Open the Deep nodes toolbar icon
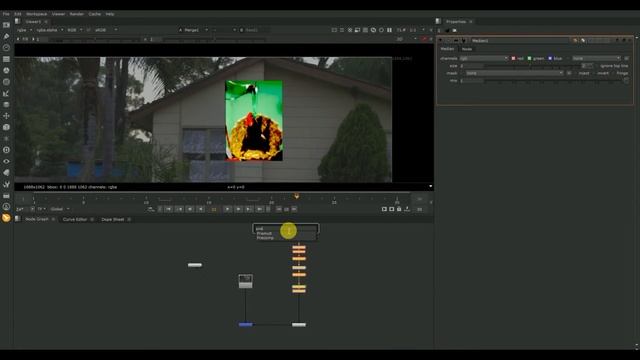This screenshot has height=360, width=640. 6,150
